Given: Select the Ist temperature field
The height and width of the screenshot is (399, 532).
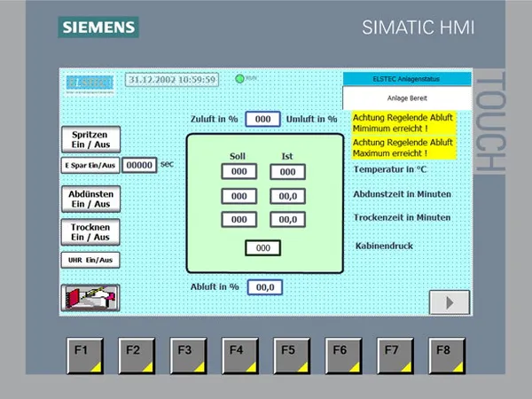Looking at the screenshot, I should [x=287, y=172].
